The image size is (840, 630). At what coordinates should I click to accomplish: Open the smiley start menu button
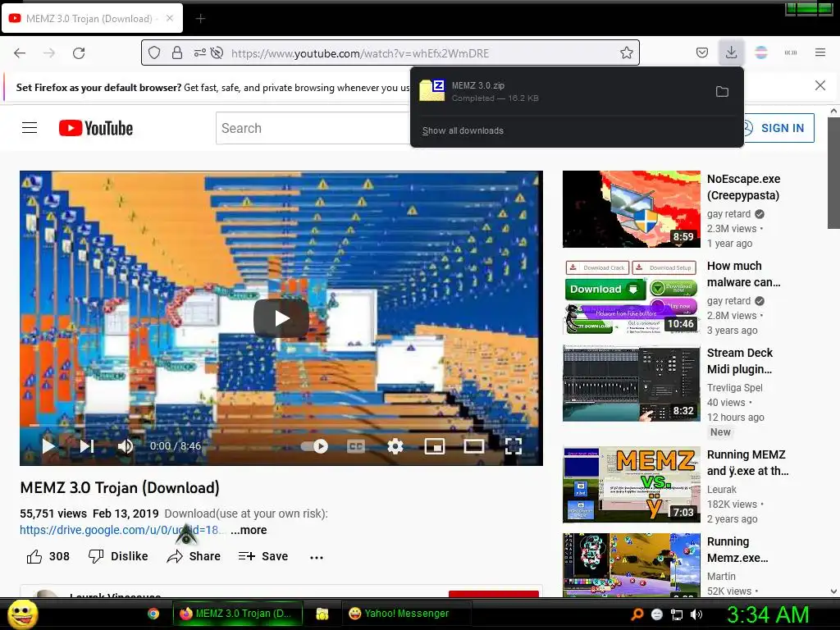23,614
